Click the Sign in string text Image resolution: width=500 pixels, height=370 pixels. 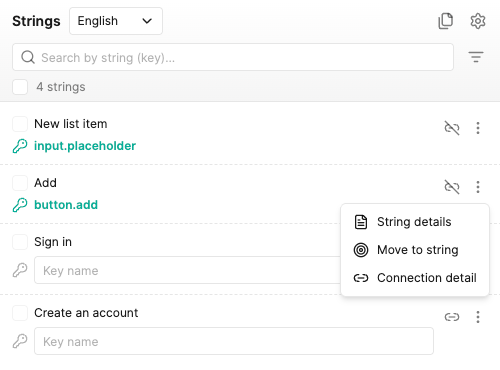point(53,242)
